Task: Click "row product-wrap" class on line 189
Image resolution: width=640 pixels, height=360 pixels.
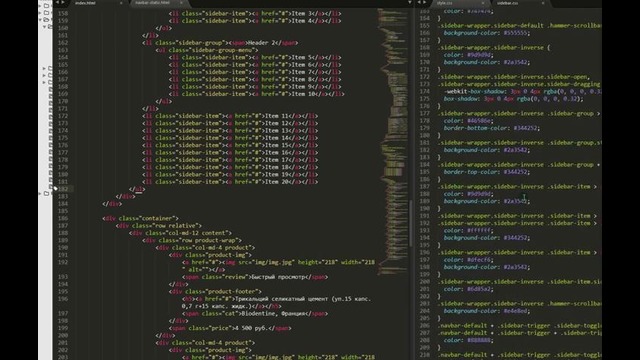Action: pyautogui.click(x=211, y=240)
